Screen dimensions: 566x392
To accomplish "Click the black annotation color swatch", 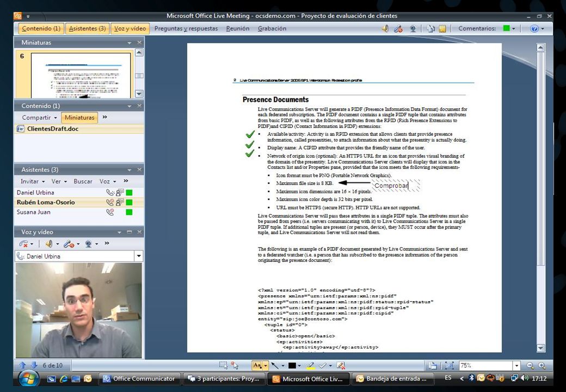I will coord(292,365).
